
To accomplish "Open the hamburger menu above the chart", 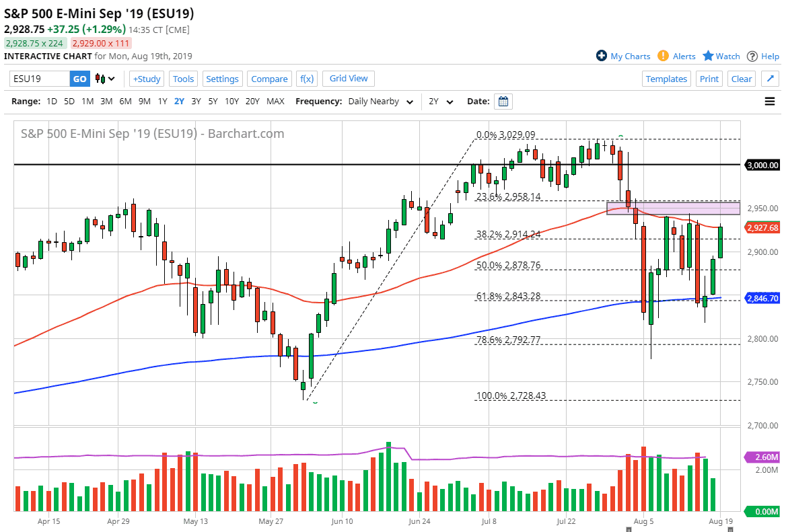I will point(769,102).
